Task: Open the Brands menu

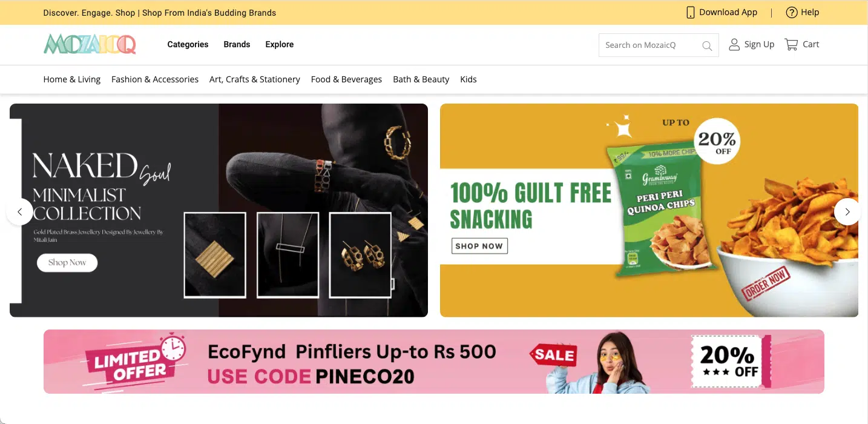Action: (237, 44)
